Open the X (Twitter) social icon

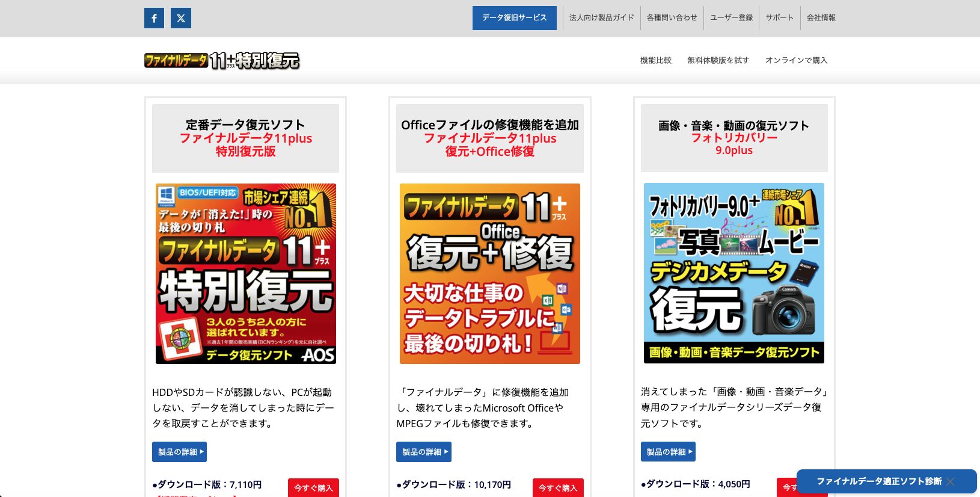(x=181, y=18)
